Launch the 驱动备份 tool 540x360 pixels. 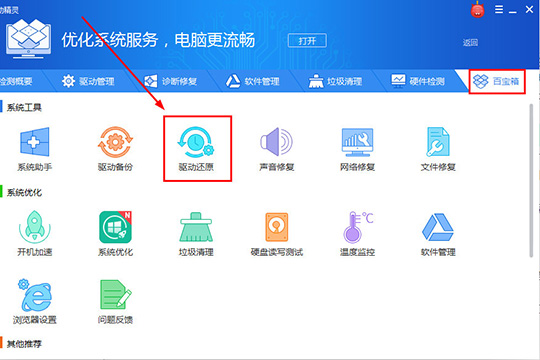(x=115, y=149)
